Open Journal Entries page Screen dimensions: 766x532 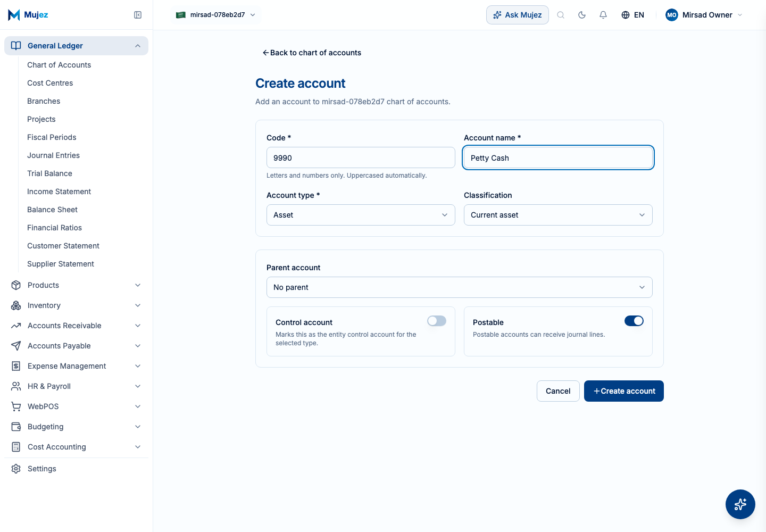(x=53, y=155)
